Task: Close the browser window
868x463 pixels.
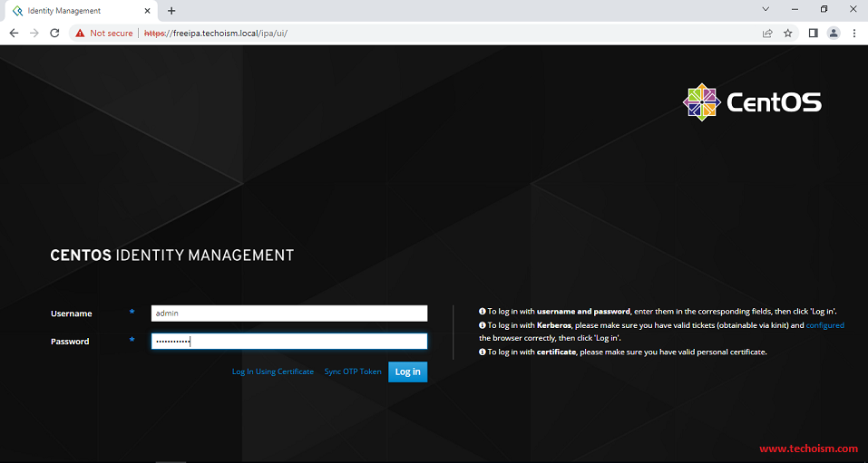Action: click(853, 9)
